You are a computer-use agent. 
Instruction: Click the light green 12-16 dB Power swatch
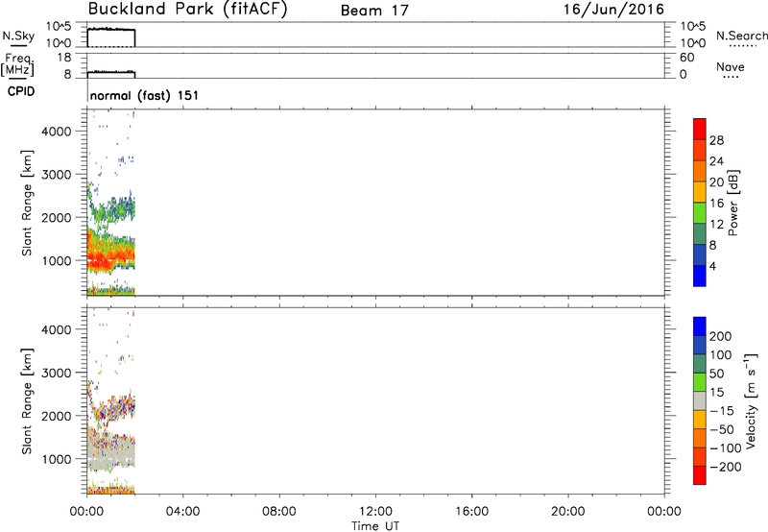700,213
